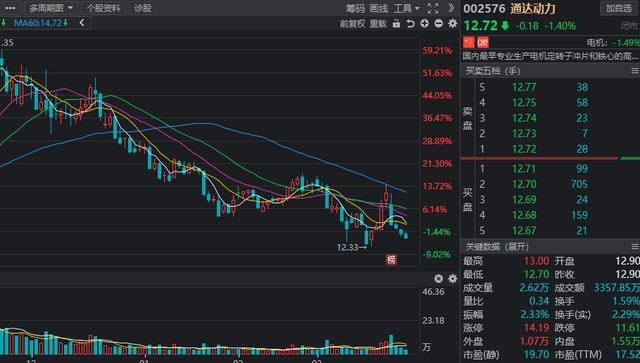Select the 画线 drawing tool
This screenshot has width=640, height=363.
click(x=378, y=8)
